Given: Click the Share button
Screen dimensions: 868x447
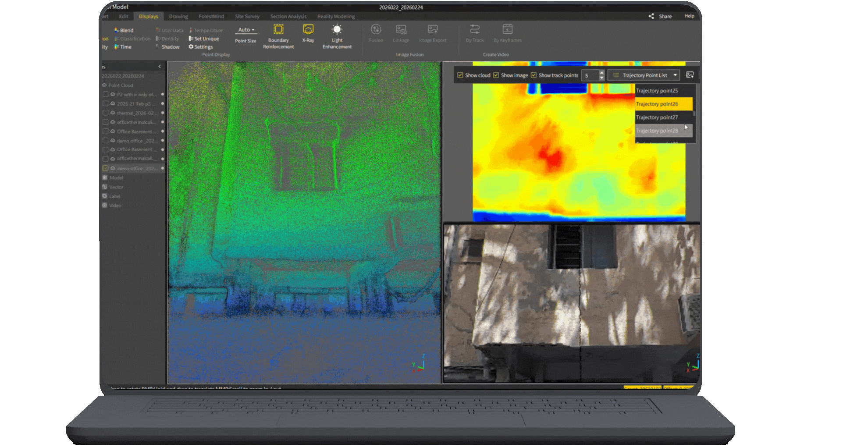Looking at the screenshot, I should (661, 16).
